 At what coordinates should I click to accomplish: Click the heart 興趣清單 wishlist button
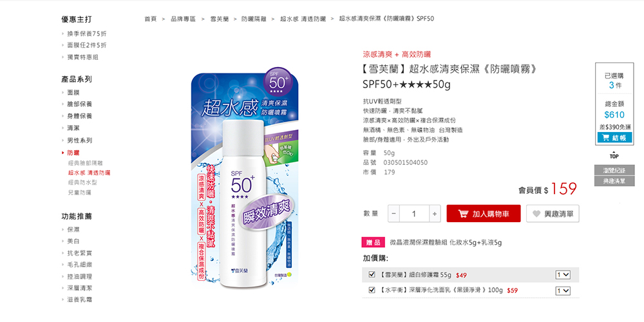(x=553, y=214)
